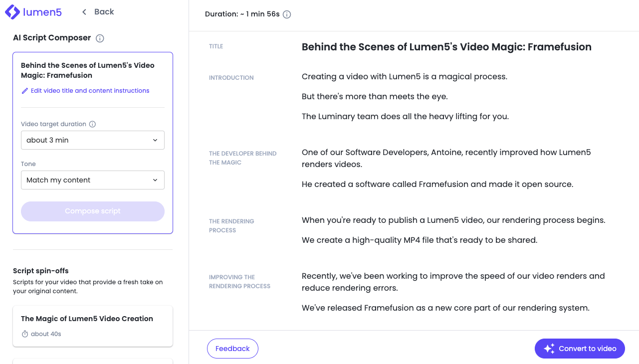Click the line 'But there's more than meets the eye.'
639x364 pixels.
pyautogui.click(x=375, y=97)
